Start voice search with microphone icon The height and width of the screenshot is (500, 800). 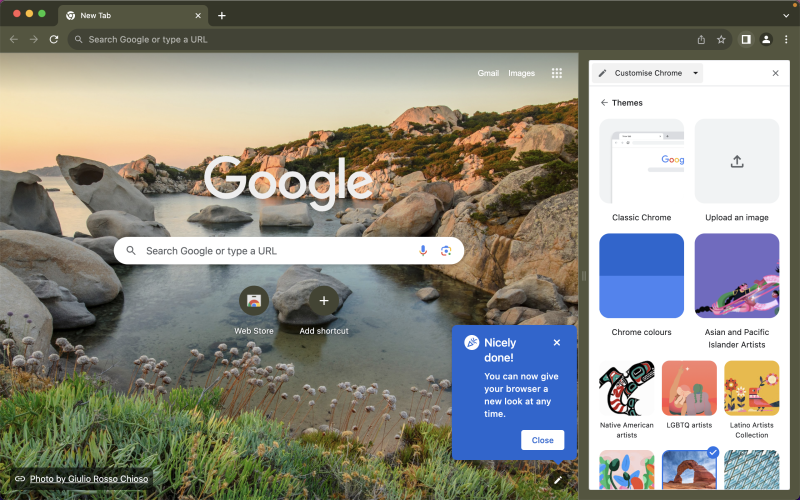click(423, 250)
